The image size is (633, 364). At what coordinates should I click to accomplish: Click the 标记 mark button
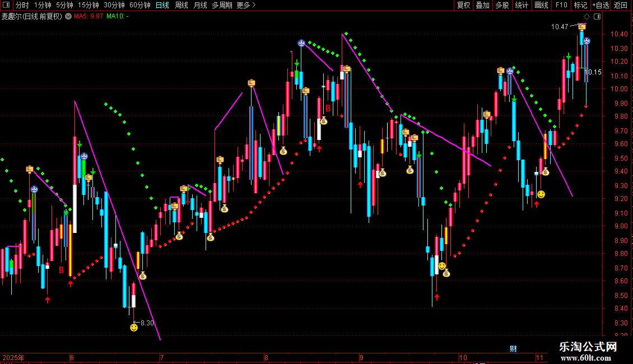580,5
